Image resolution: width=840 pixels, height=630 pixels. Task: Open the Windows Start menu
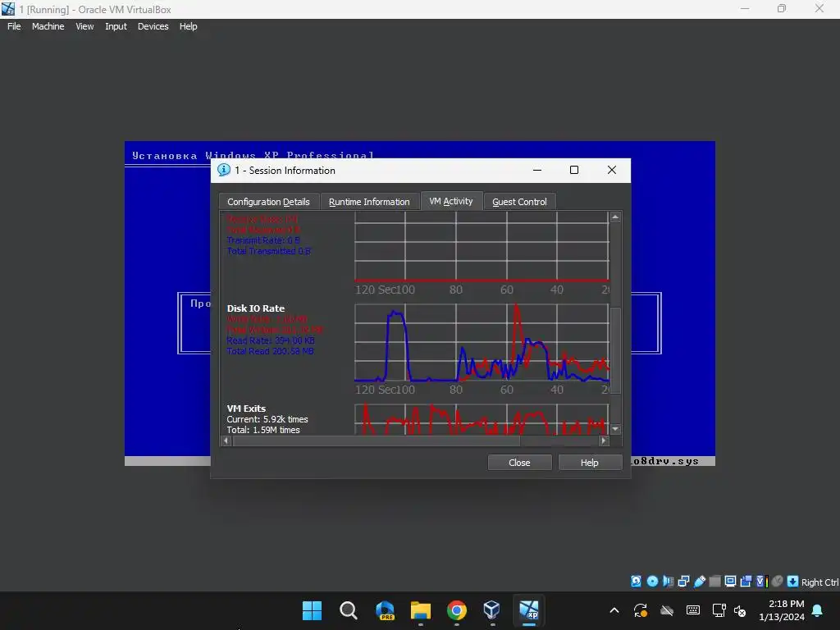(x=312, y=610)
